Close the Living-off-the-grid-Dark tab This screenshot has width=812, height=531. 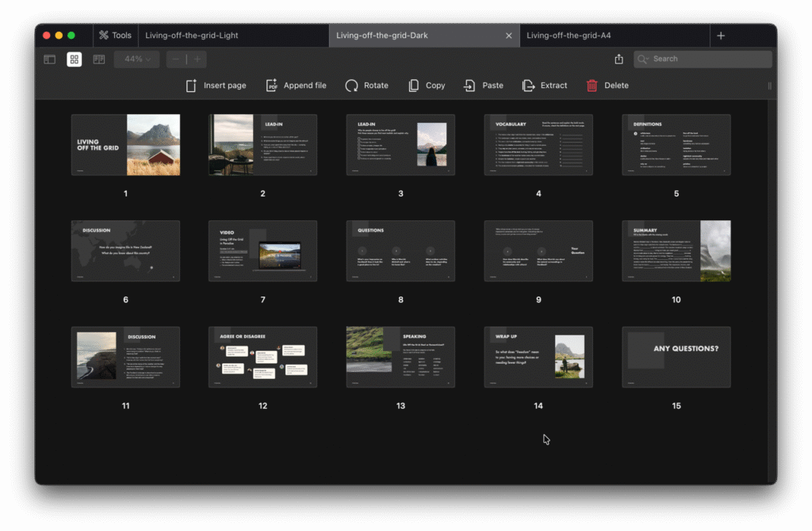point(509,36)
